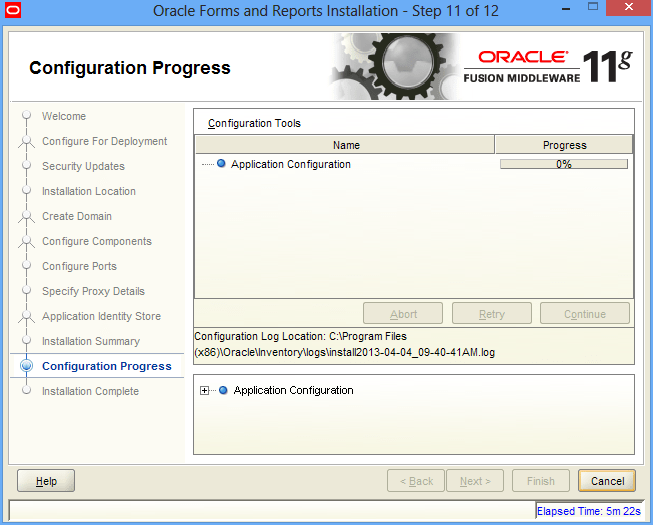Image resolution: width=653 pixels, height=525 pixels.
Task: Click the Configuration Tools heading label
Action: coord(254,123)
